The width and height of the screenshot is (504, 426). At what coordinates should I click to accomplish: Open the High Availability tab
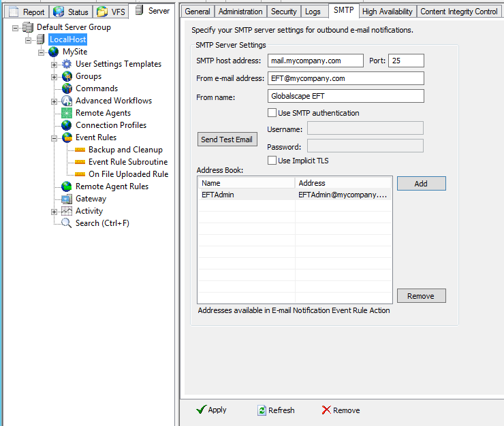coord(388,12)
